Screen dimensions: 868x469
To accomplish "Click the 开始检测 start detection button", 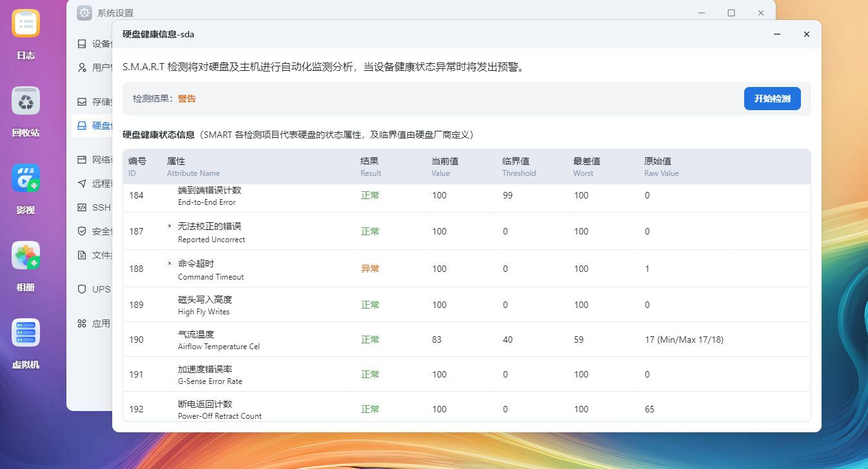I will 772,99.
